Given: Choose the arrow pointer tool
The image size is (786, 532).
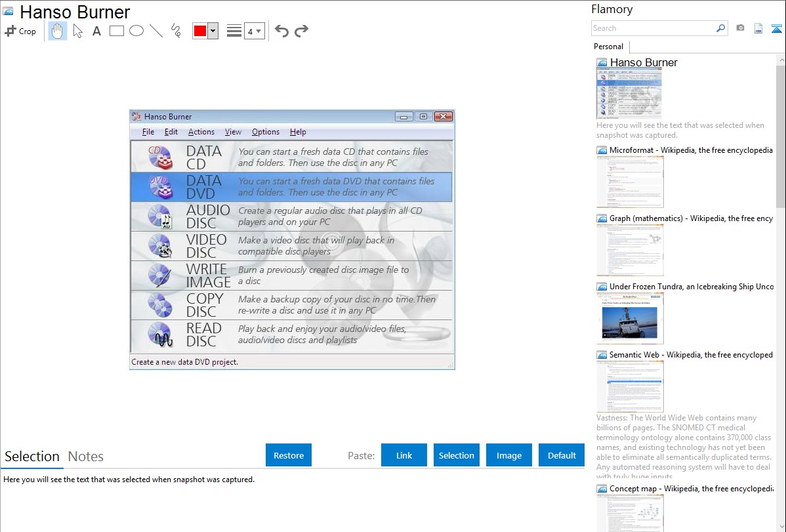Looking at the screenshot, I should [77, 31].
